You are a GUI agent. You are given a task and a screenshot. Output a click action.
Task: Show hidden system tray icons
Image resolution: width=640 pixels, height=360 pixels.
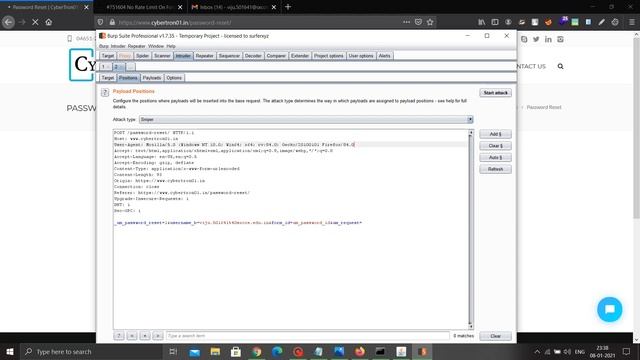click(x=537, y=351)
